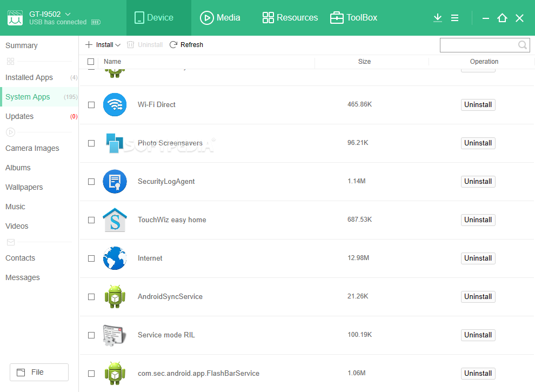This screenshot has width=535, height=392.
Task: Uninstall com.sec.android.app.FlashBarService
Action: coord(478,374)
